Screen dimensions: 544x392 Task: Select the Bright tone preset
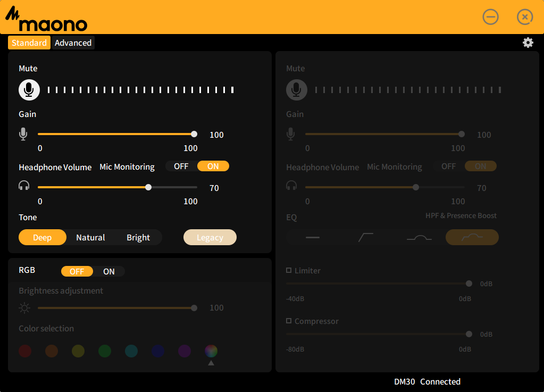(x=138, y=237)
